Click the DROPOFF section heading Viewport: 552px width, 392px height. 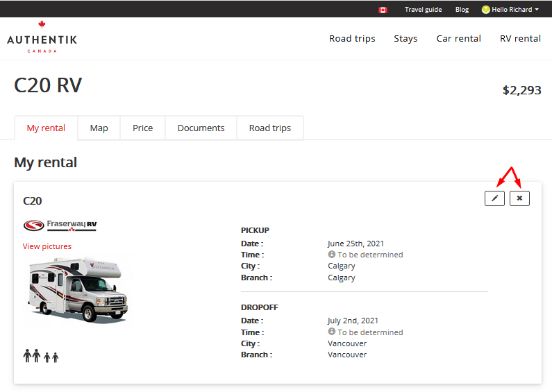[x=260, y=307]
